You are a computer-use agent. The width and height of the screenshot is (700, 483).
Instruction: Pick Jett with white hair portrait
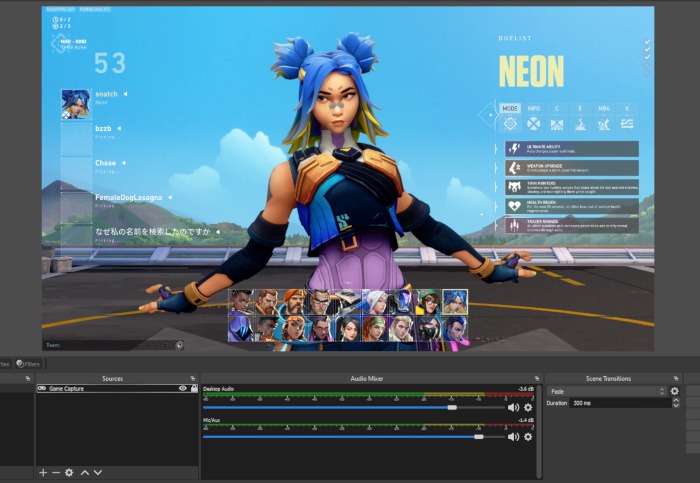375,302
